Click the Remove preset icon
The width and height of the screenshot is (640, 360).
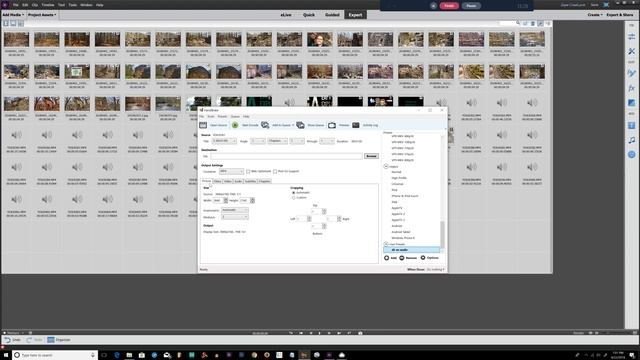(402, 258)
